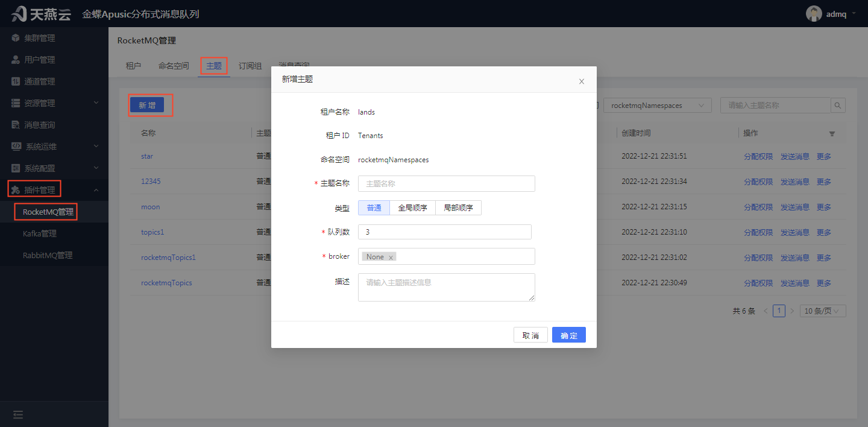
Task: Open the admq user menu arrow
Action: click(x=854, y=13)
